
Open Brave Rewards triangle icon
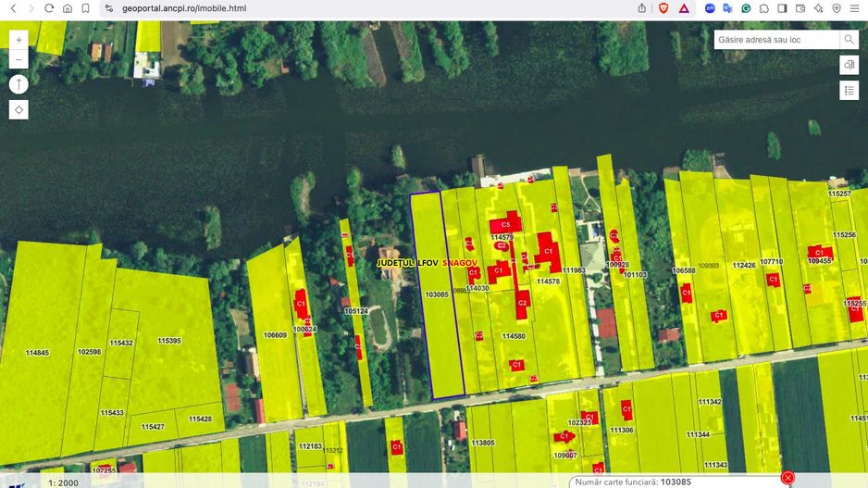coord(684,8)
